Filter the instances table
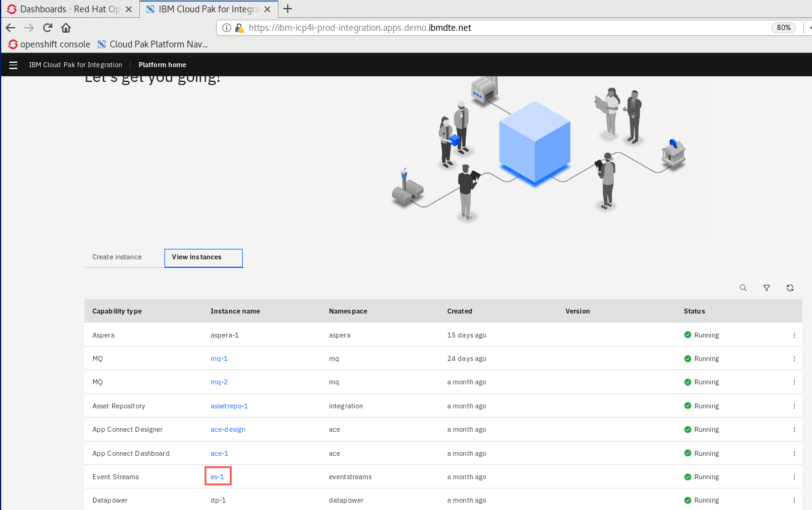 (766, 288)
